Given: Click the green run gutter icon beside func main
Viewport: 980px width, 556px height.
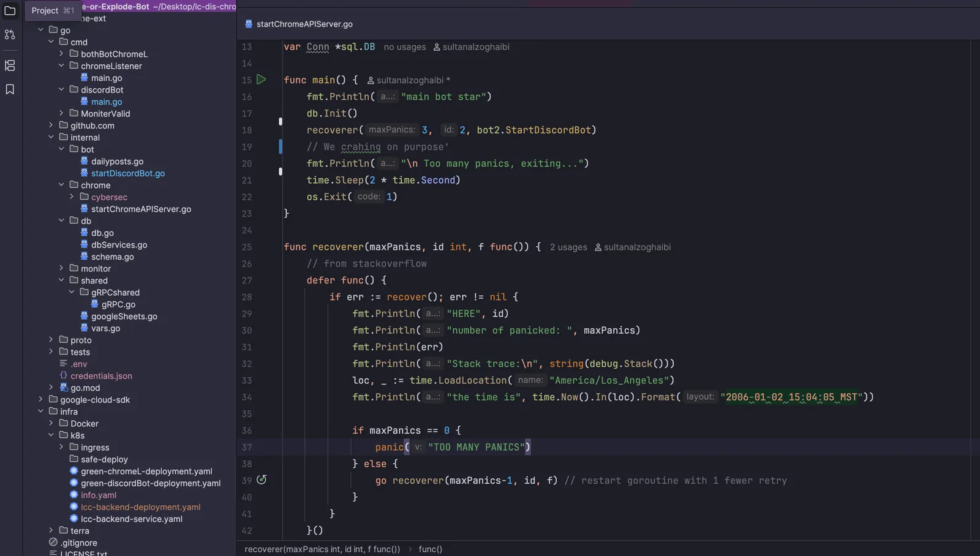Looking at the screenshot, I should click(x=262, y=80).
